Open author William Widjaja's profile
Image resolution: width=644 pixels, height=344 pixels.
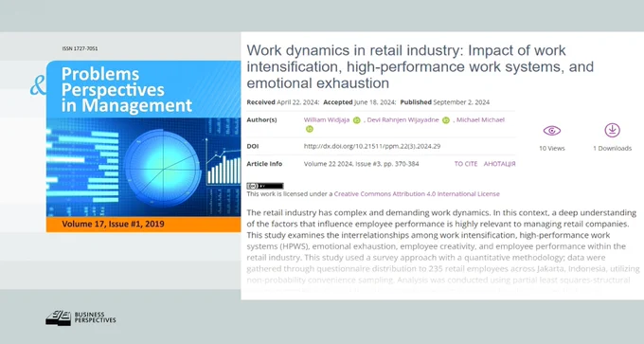point(327,119)
